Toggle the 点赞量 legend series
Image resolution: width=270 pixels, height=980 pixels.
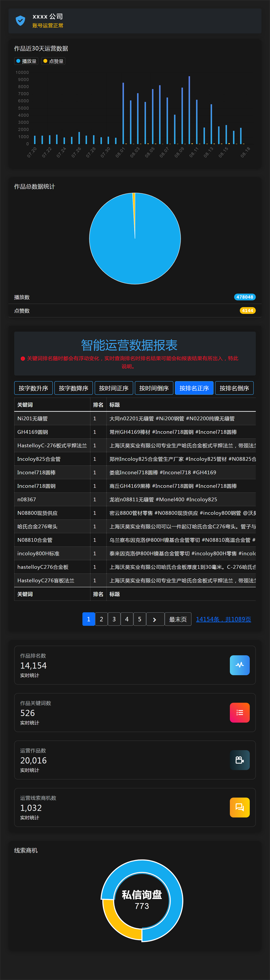[x=53, y=61]
